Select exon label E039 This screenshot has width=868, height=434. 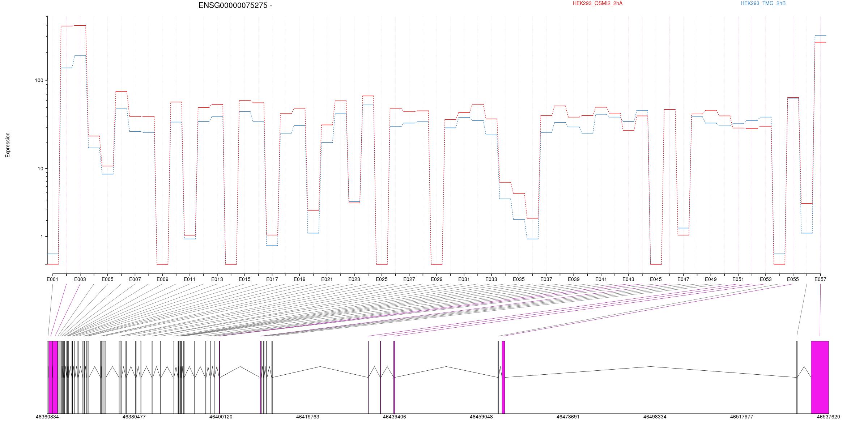pos(574,279)
